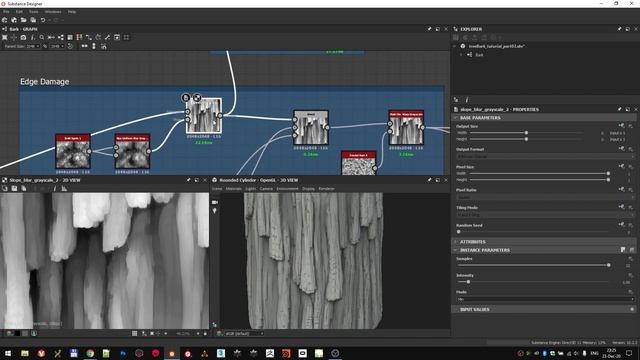The image size is (640, 360).
Task: Open the Materials menu in 3D view
Action: pos(233,189)
